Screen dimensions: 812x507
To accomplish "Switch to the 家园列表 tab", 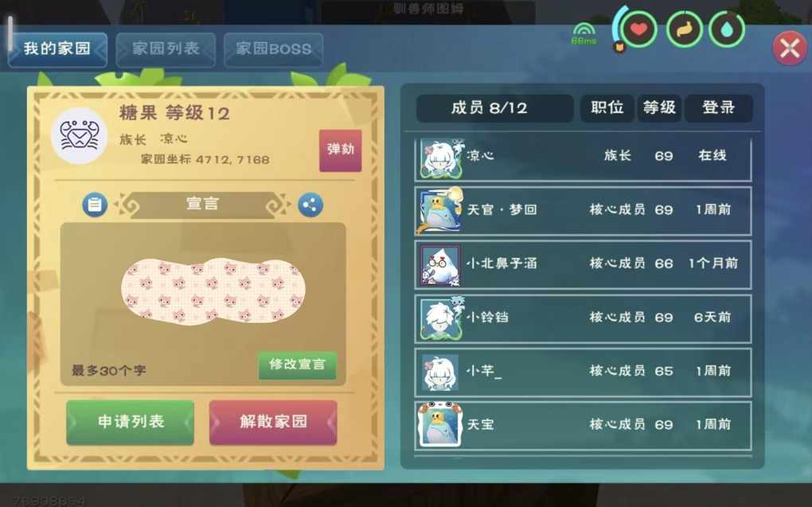I will click(166, 49).
